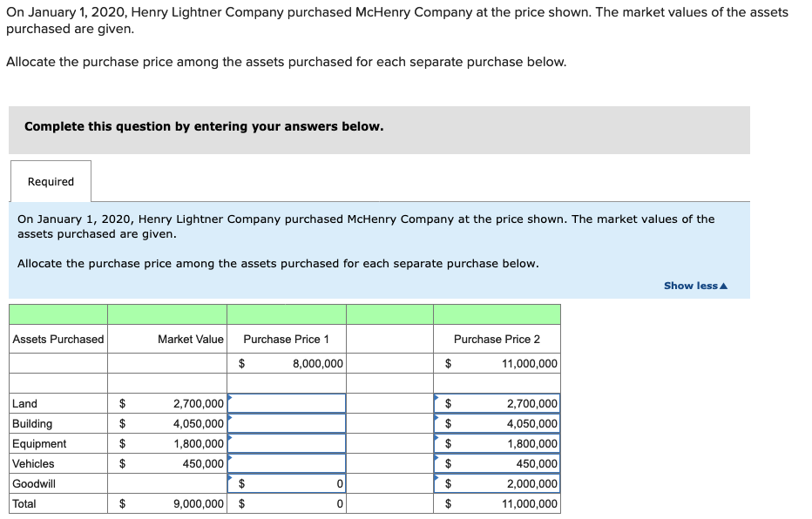Edit Vehicles value 450,000 under Purchase Price 2
The image size is (812, 519).
pos(497,463)
